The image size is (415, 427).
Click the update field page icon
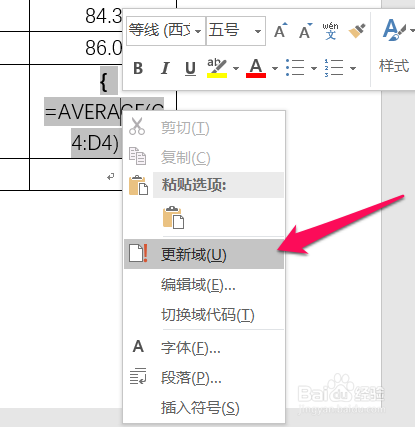[138, 253]
